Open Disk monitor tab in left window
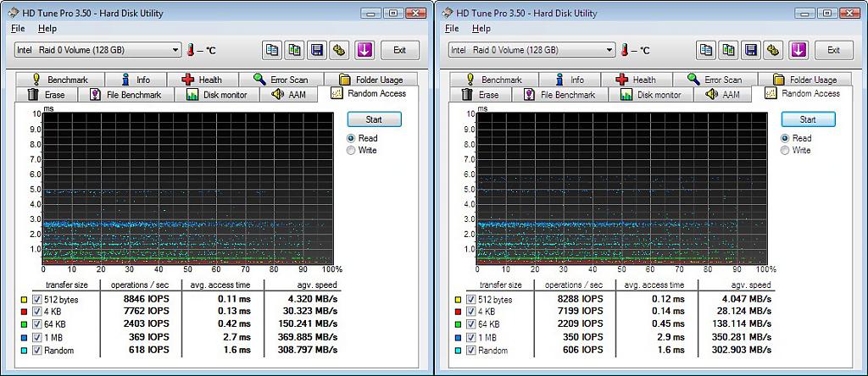This screenshot has width=868, height=376. click(216, 95)
